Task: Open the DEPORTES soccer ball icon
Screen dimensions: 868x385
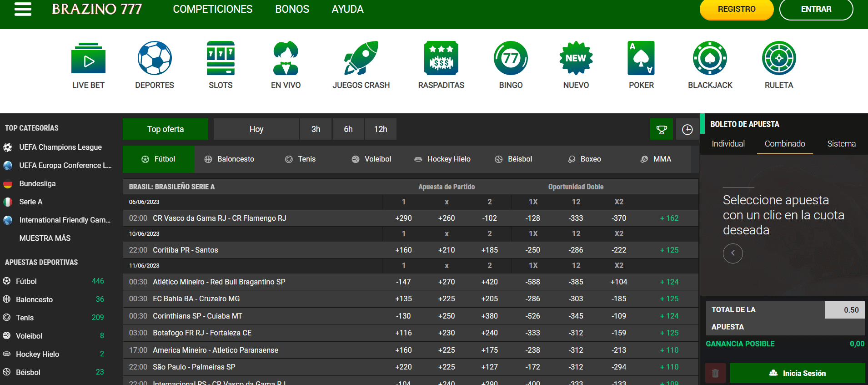Action: [x=155, y=58]
